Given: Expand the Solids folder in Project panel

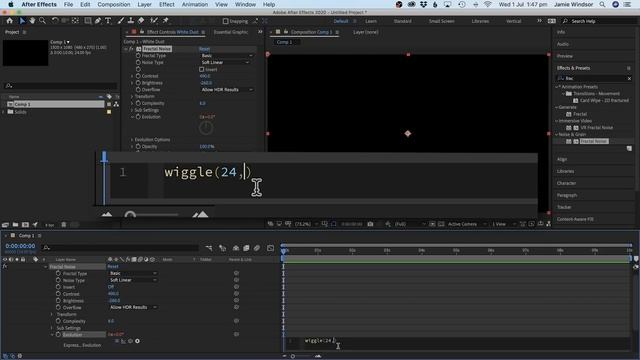Looking at the screenshot, I should tap(4, 112).
